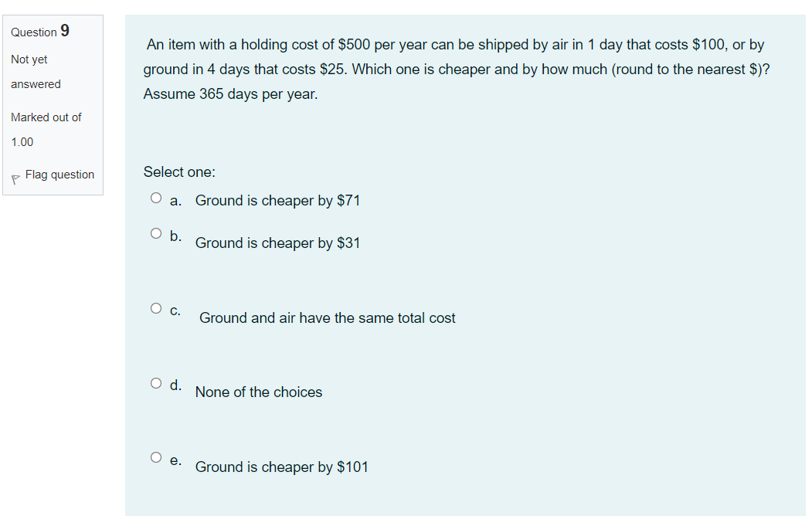Click the flag icon beside Flag question
Image resolution: width=812 pixels, height=516 pixels.
[x=15, y=175]
